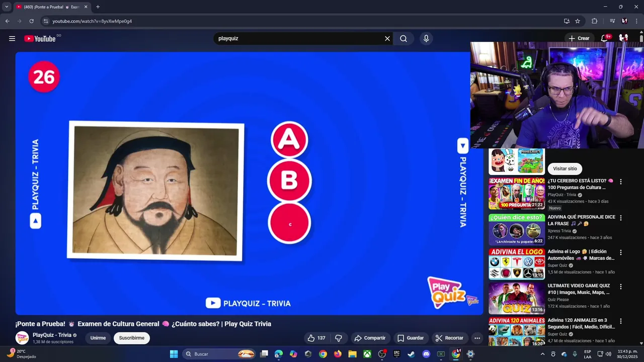Open the Chrome three-dot menu

click(x=637, y=21)
